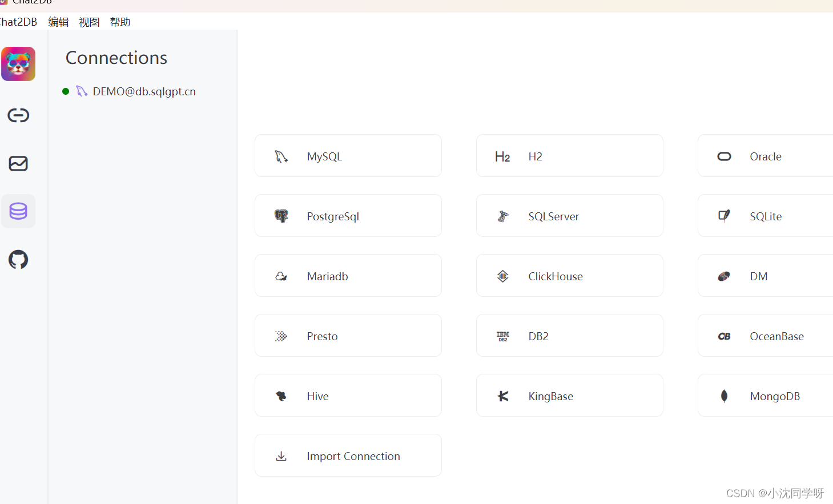This screenshot has width=833, height=504.
Task: Click the IBM DB2 icon
Action: coord(502,336)
